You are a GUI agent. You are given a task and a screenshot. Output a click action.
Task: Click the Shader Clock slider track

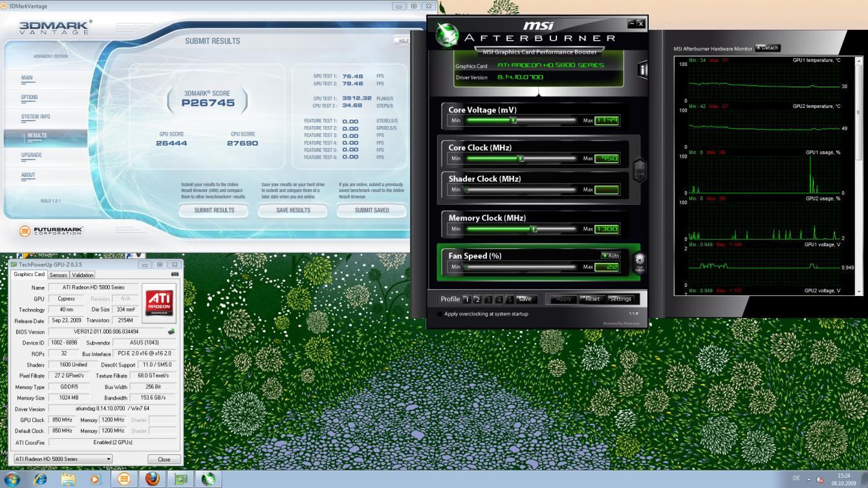520,189
